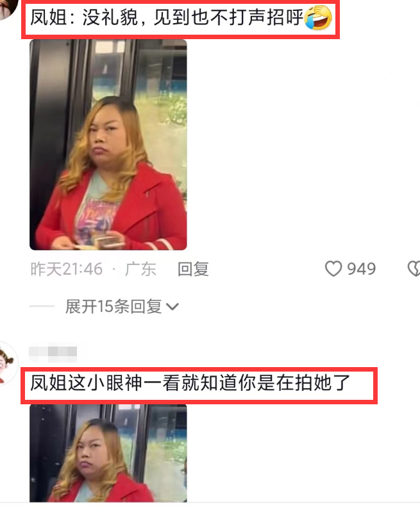
Task: Tap the broken-heart dislike icon
Action: (x=414, y=269)
